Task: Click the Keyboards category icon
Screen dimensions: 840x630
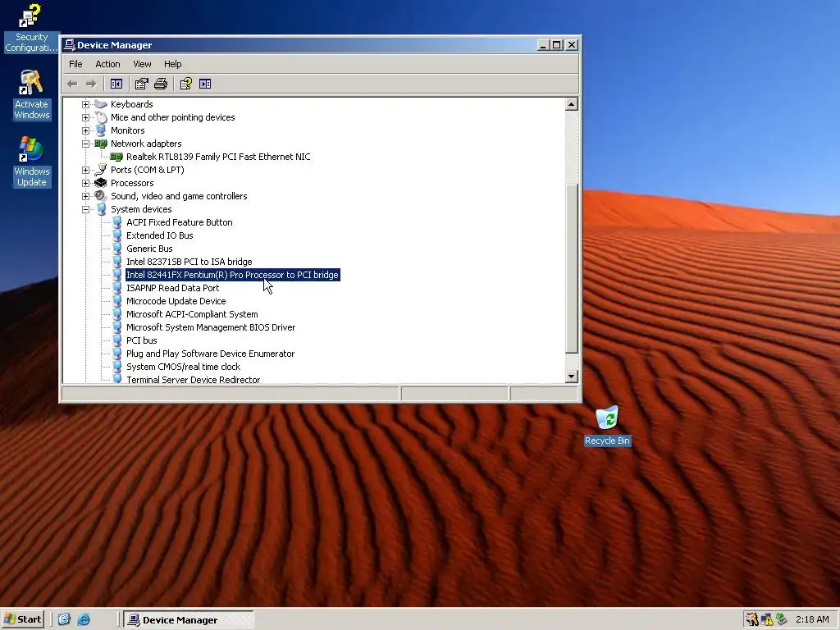Action: coord(101,104)
